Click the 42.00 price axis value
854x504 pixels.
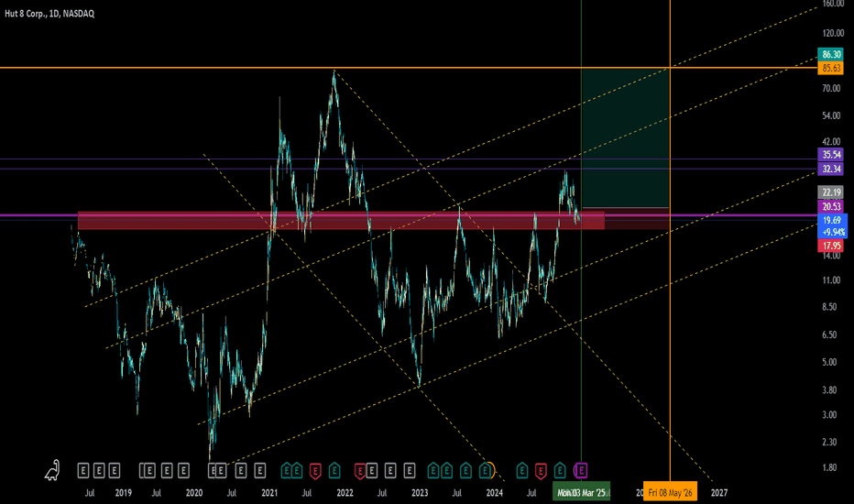831,142
